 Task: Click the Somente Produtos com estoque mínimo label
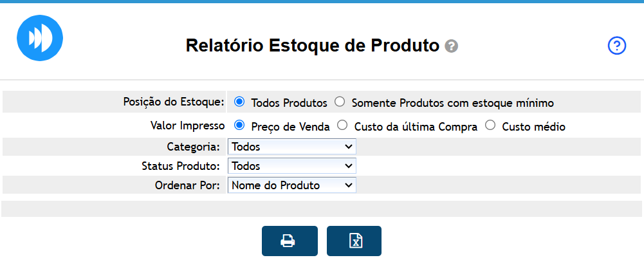pos(452,103)
